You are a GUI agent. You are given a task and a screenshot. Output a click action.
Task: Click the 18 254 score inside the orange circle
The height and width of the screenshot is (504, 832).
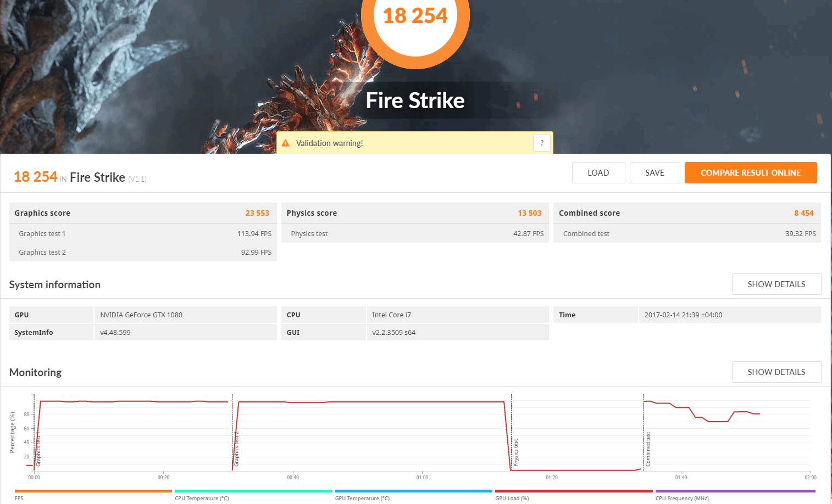coord(415,16)
